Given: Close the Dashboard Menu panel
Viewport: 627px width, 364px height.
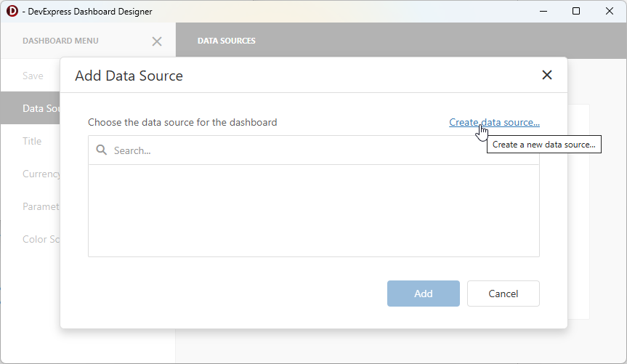Looking at the screenshot, I should pos(157,41).
